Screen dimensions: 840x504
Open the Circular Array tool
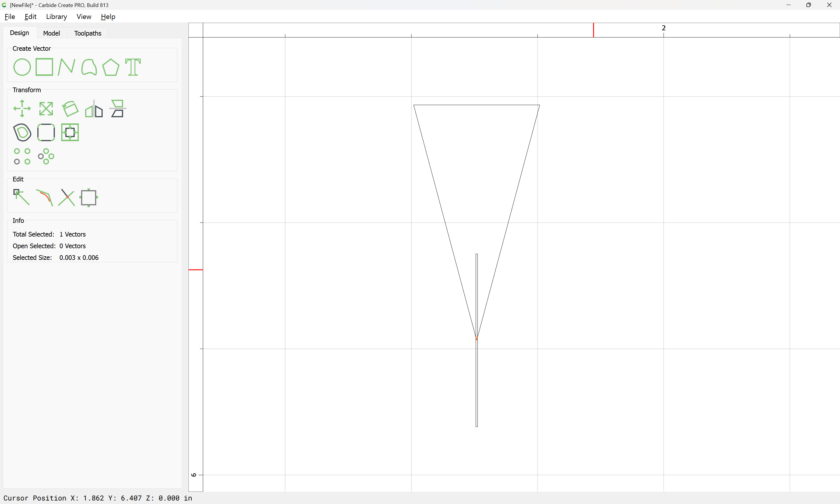pyautogui.click(x=46, y=156)
